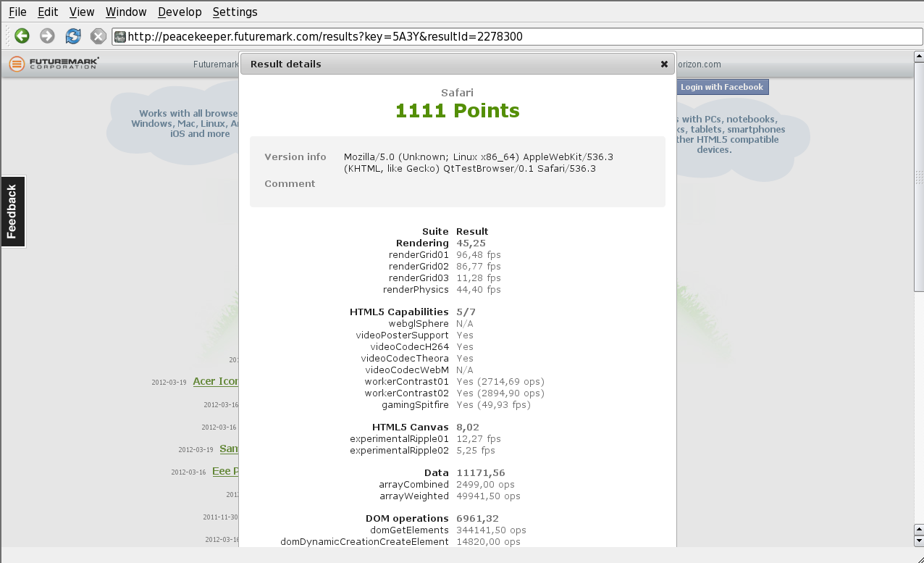Screen dimensions: 924x563
Task: Click the webglSphere row label
Action: 419,323
